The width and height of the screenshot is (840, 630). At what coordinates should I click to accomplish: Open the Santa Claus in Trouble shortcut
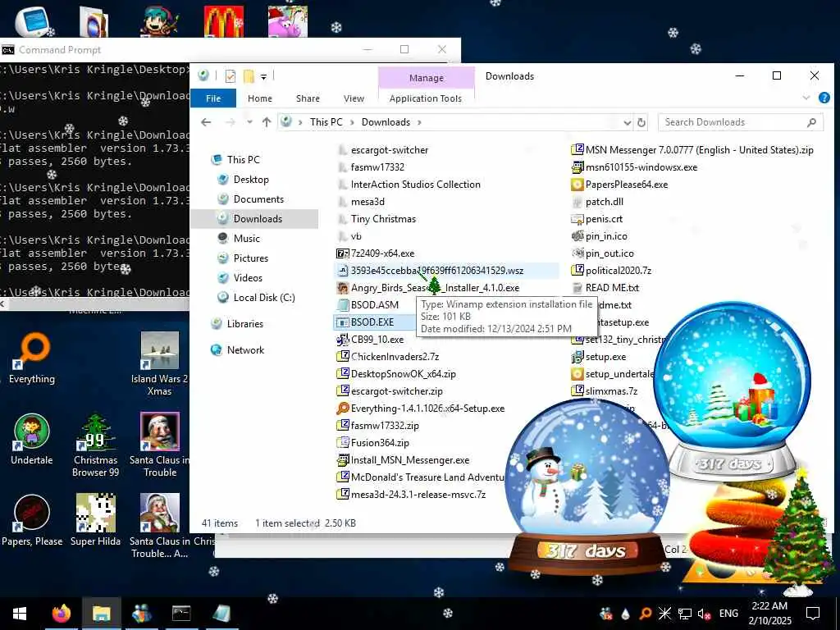160,445
